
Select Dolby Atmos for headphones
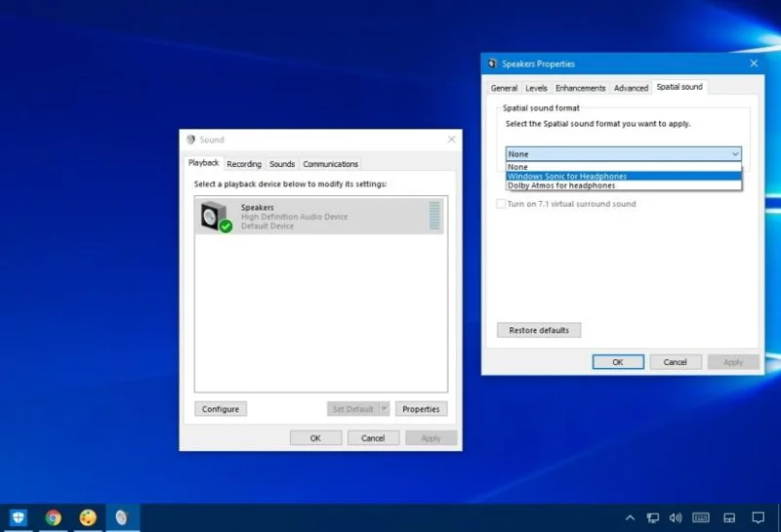point(624,185)
